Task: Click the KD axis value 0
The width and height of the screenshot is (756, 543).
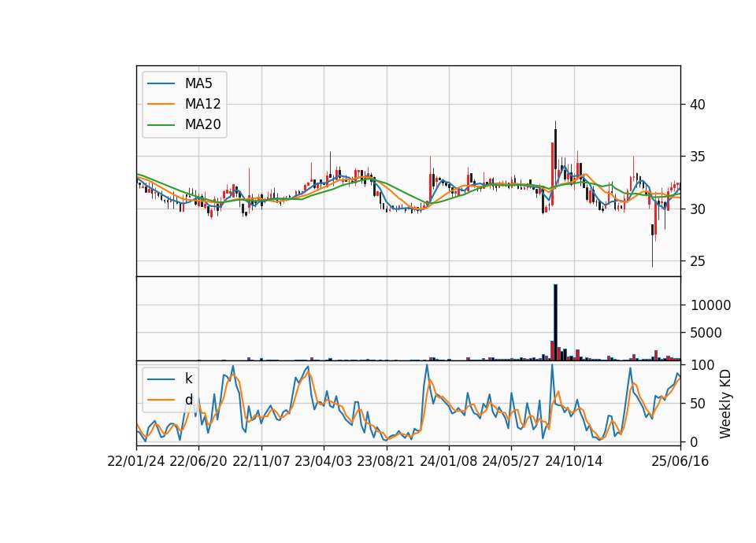Action: [695, 441]
